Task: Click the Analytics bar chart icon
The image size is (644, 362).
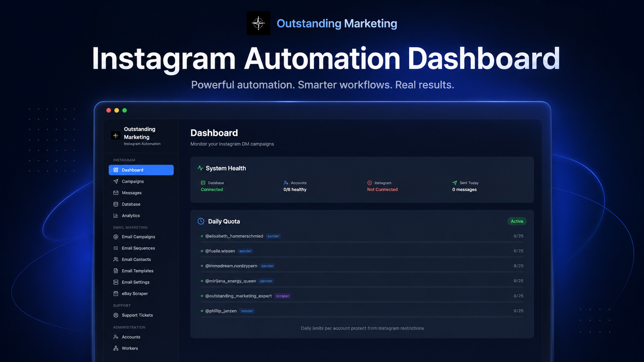Action: pos(116,215)
